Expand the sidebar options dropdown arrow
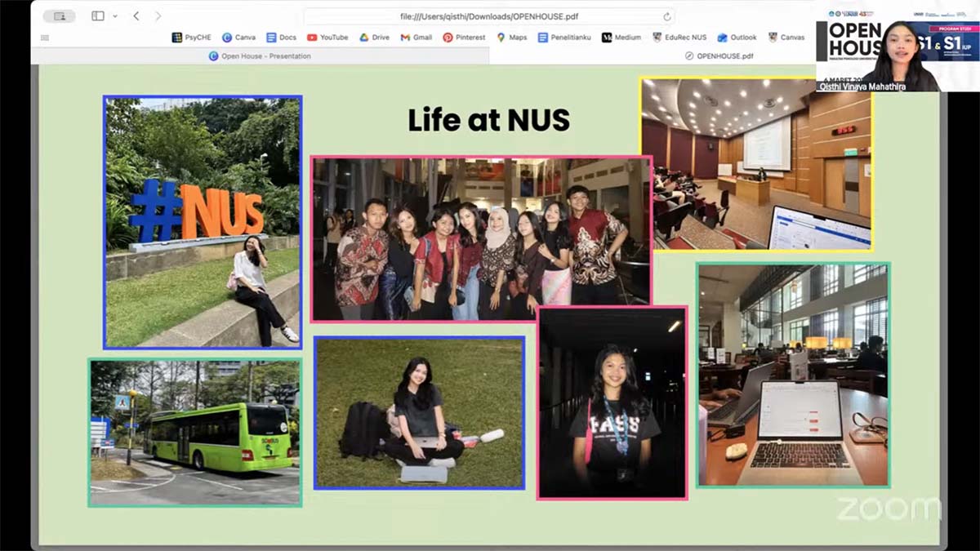The image size is (980, 551). (x=115, y=16)
